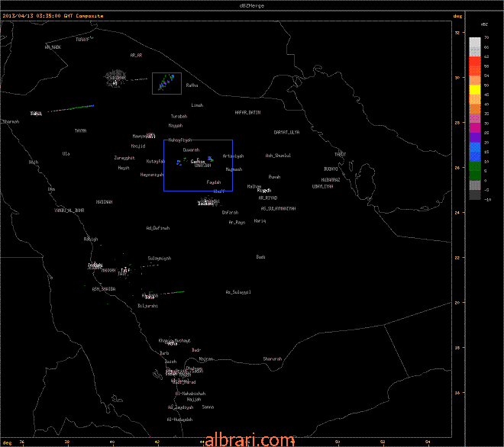Click the Al-Hudaydah label
The image size is (504, 447).
(179, 420)
